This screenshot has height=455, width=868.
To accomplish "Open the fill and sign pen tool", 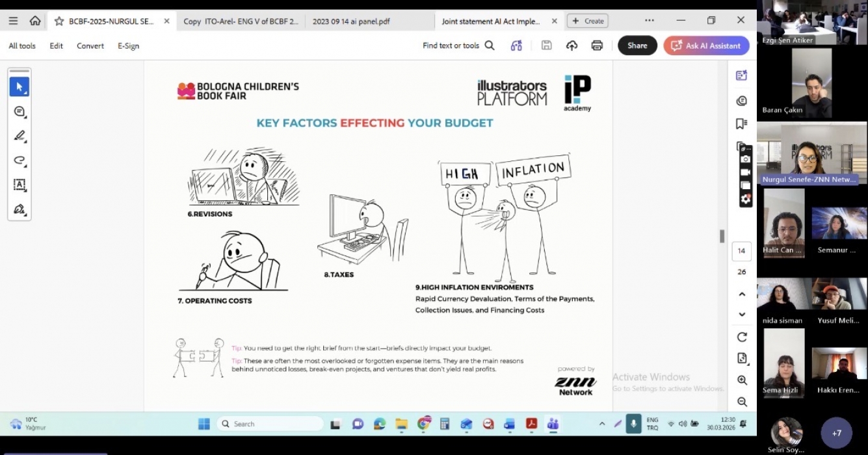I will point(19,209).
